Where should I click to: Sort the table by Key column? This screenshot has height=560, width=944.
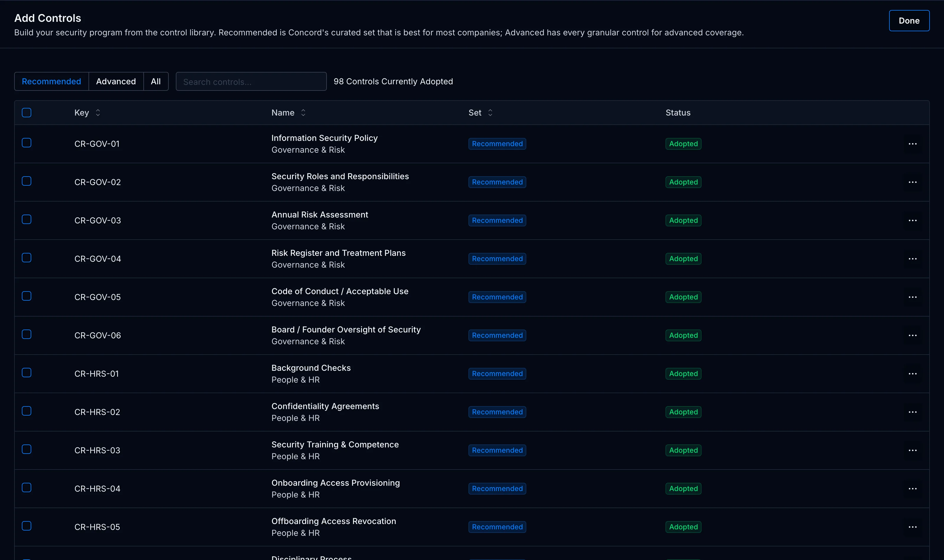coord(87,113)
